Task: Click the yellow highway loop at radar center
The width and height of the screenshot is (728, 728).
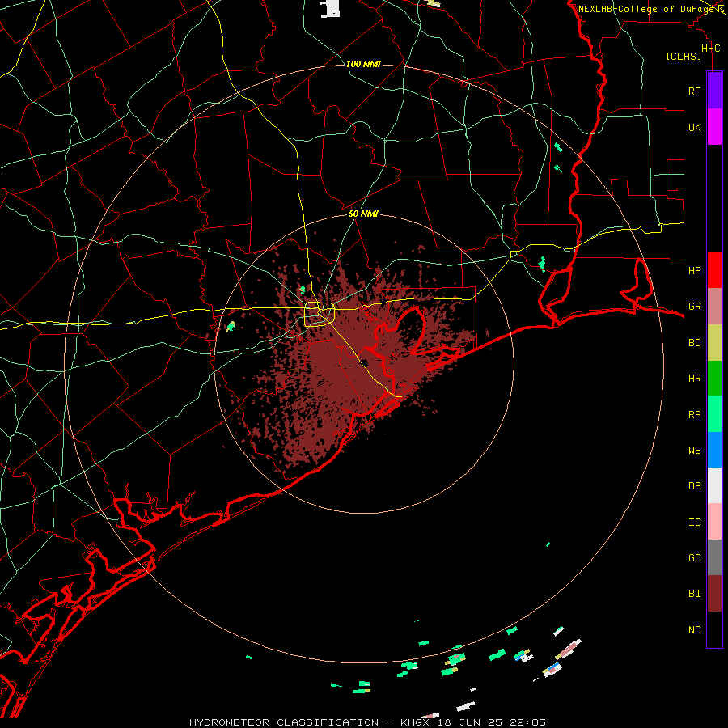Action: (320, 315)
